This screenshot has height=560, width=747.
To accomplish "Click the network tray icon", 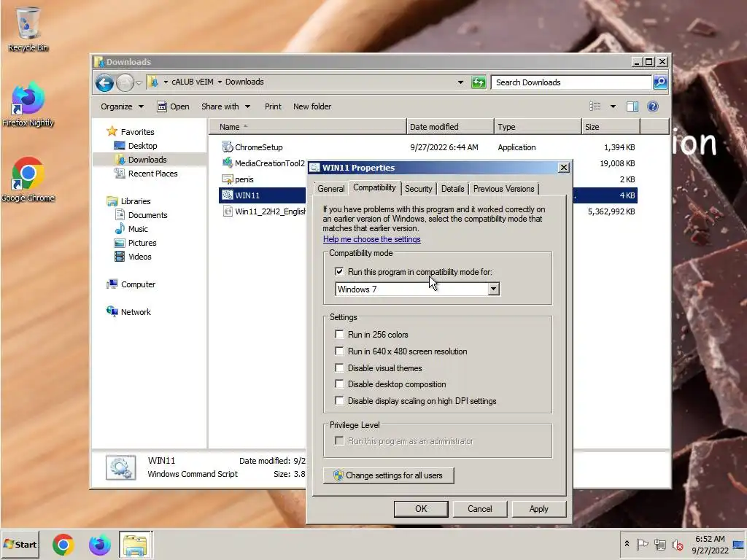I will pyautogui.click(x=659, y=544).
